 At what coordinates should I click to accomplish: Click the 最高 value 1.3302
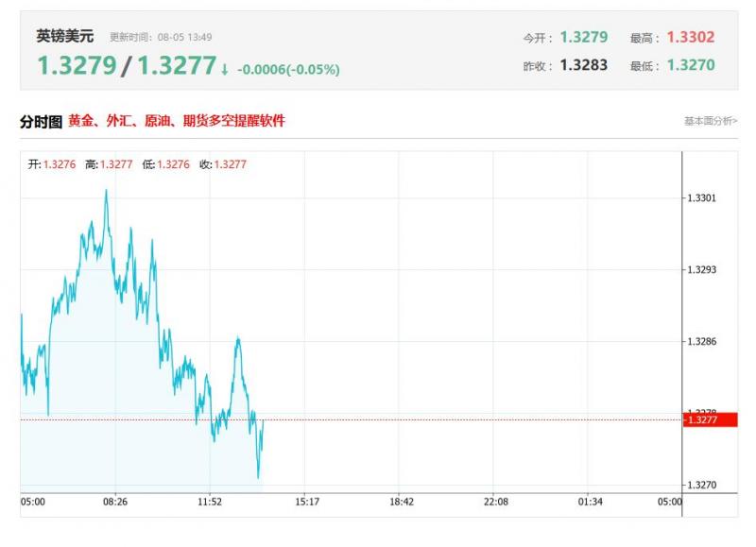click(691, 37)
